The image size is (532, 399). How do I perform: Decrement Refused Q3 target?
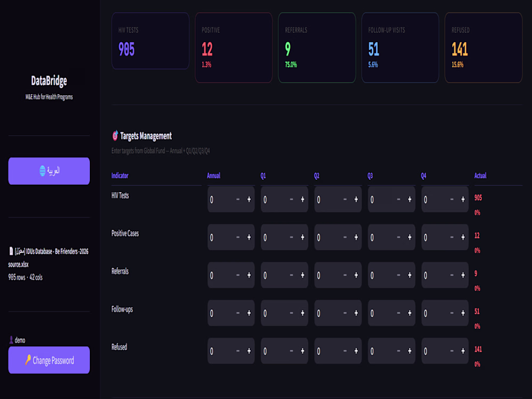(398, 351)
